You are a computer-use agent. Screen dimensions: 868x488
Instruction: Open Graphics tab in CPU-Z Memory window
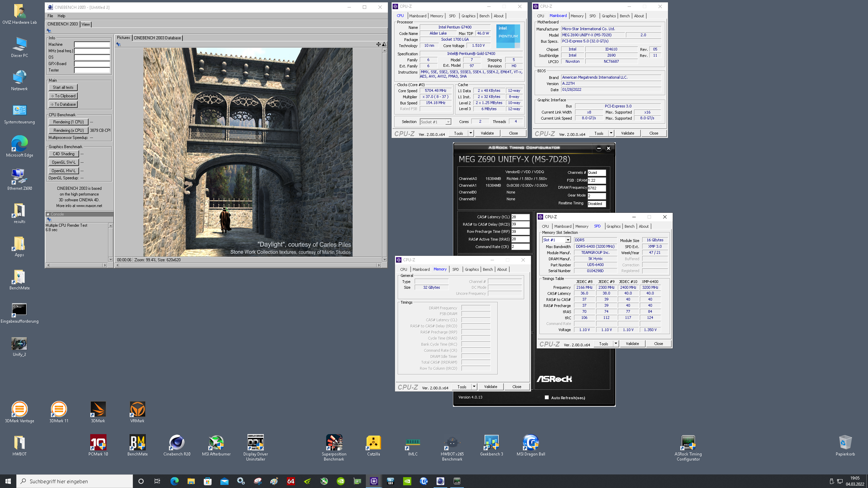pyautogui.click(x=472, y=269)
